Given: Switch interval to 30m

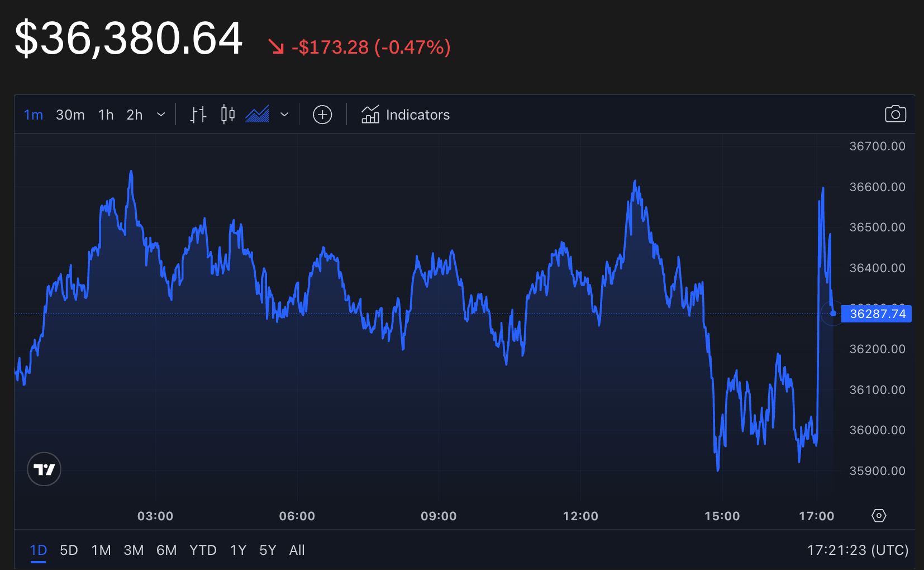Looking at the screenshot, I should 70,115.
